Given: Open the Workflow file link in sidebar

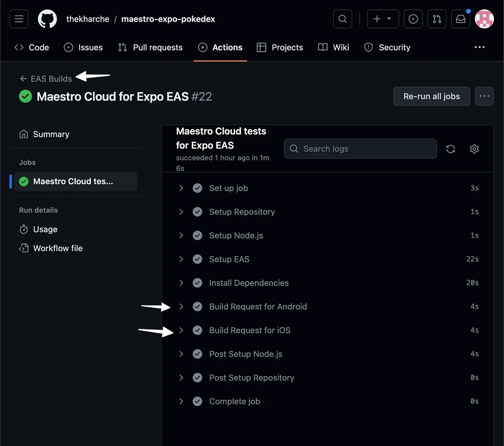Looking at the screenshot, I should (58, 248).
